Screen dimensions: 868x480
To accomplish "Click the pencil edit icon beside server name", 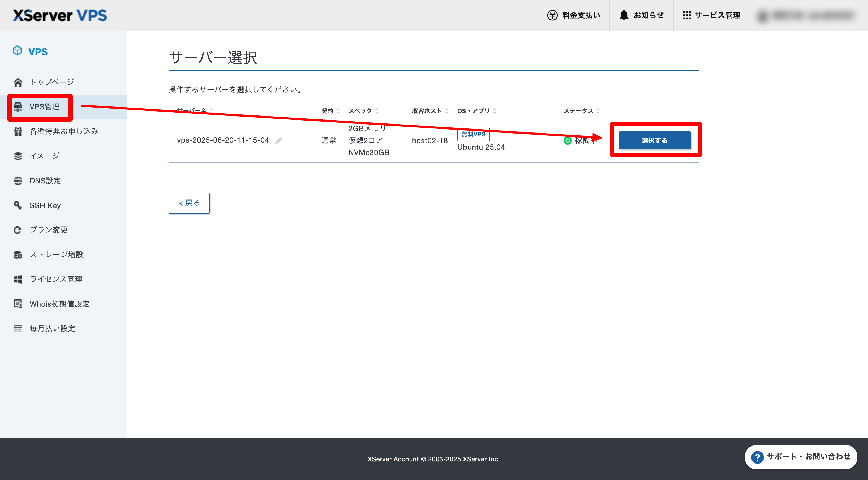I will [x=278, y=140].
